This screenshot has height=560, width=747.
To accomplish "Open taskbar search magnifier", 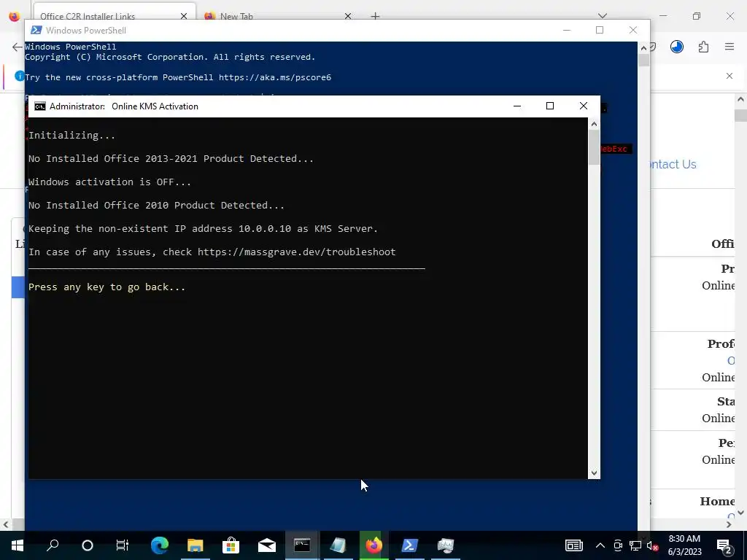I will pyautogui.click(x=53, y=545).
